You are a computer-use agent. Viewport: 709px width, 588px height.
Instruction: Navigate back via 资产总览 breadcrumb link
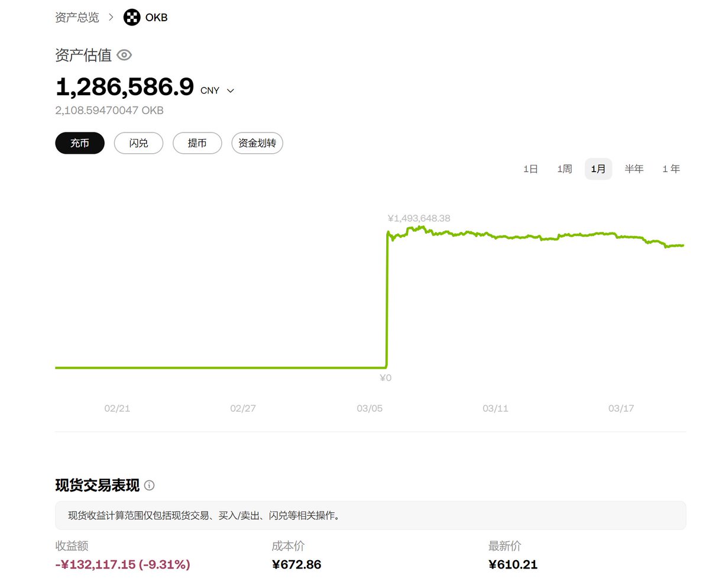(x=77, y=17)
